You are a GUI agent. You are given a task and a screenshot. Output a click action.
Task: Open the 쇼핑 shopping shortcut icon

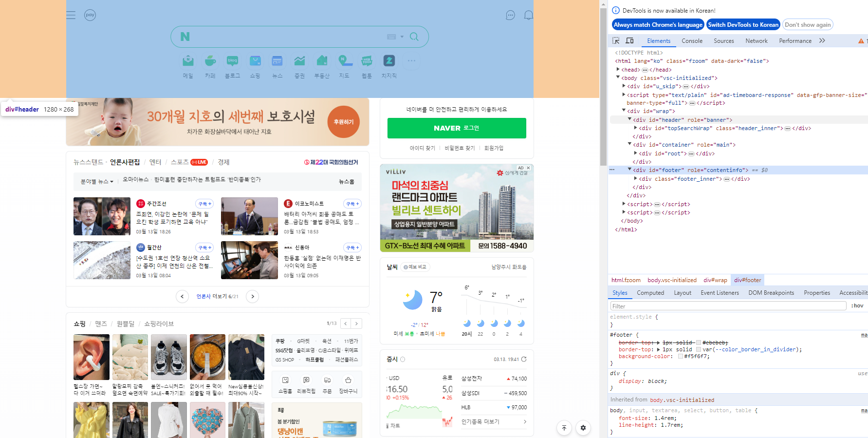click(255, 61)
